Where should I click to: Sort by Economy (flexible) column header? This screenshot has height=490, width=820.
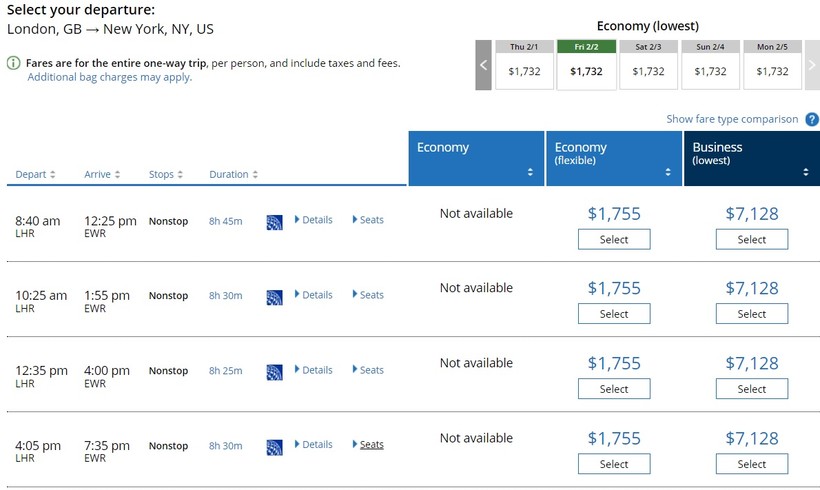[614, 160]
